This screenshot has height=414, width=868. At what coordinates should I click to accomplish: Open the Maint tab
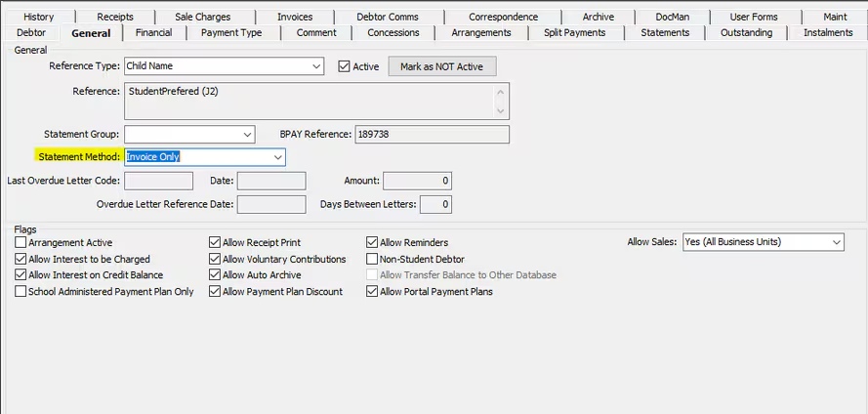pos(835,17)
